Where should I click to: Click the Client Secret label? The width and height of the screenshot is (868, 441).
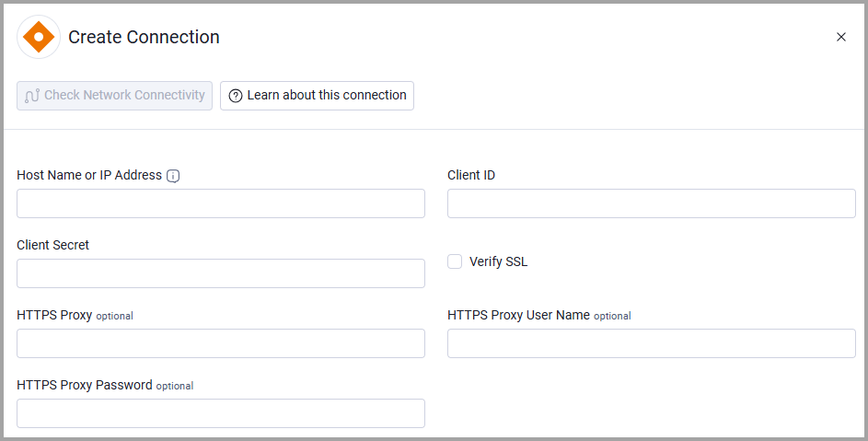[52, 245]
